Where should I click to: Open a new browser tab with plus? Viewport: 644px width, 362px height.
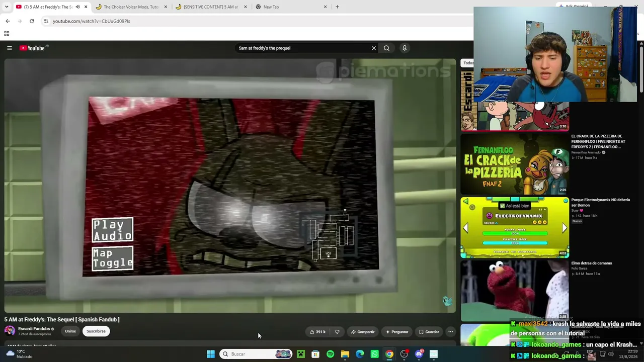pyautogui.click(x=337, y=7)
